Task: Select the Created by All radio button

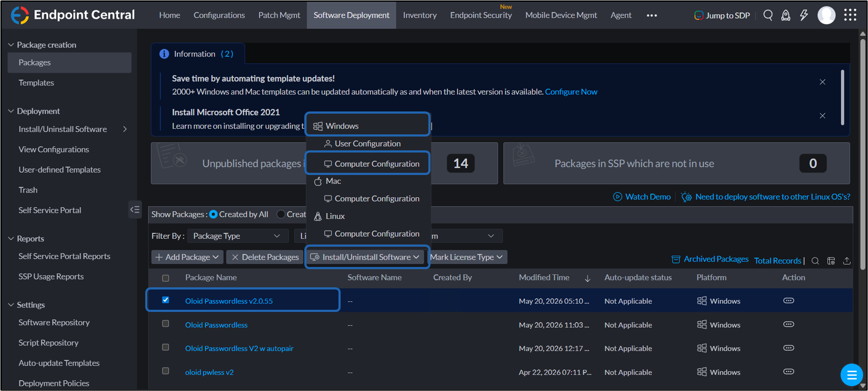Action: pyautogui.click(x=214, y=214)
